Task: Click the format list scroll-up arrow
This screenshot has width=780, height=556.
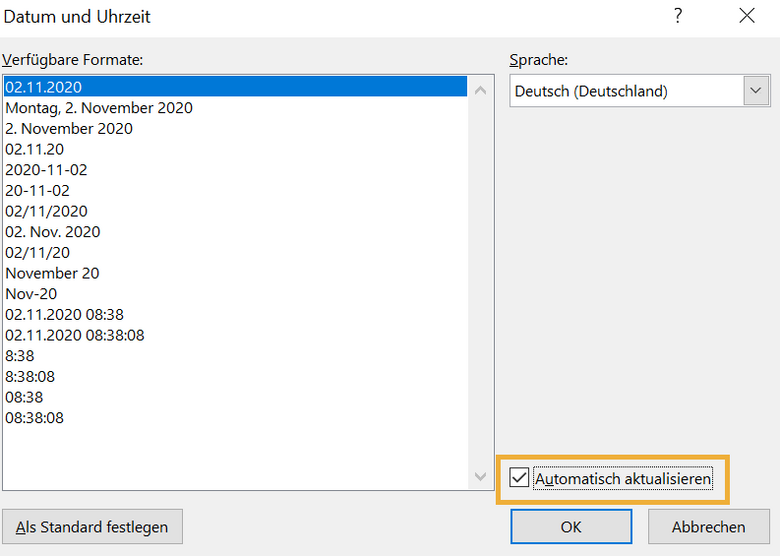Action: click(x=480, y=90)
